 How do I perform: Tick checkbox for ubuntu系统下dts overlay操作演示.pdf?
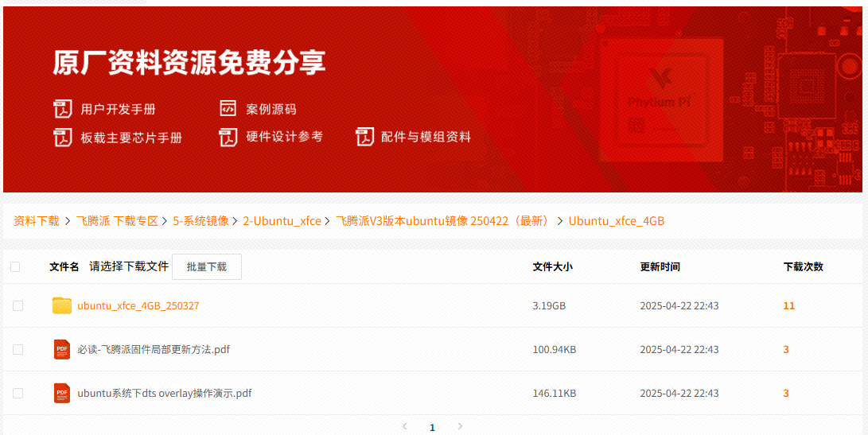tap(18, 394)
